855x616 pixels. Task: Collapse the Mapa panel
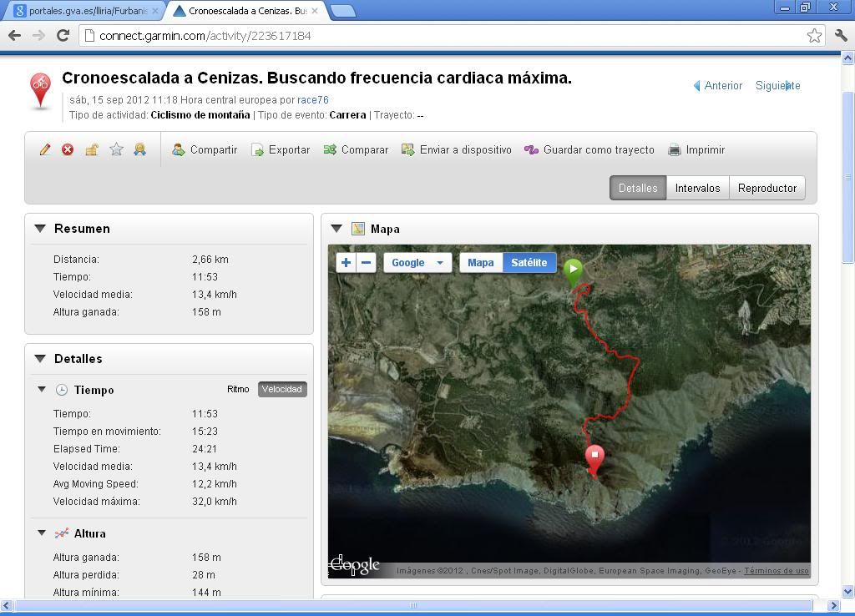coord(336,229)
